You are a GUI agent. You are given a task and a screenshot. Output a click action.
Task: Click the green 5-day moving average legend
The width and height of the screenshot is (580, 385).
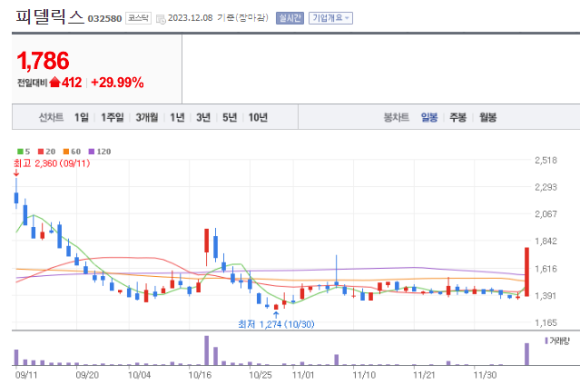(x=24, y=151)
